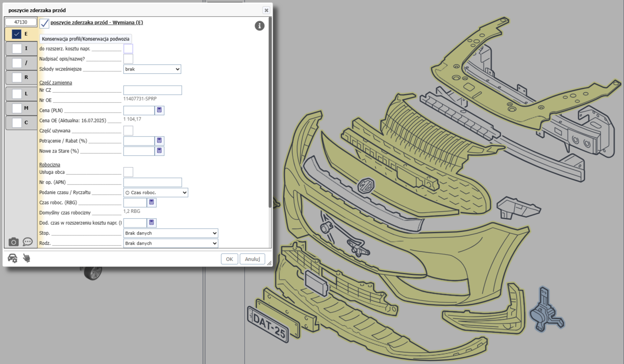Click the OK button

click(x=229, y=259)
